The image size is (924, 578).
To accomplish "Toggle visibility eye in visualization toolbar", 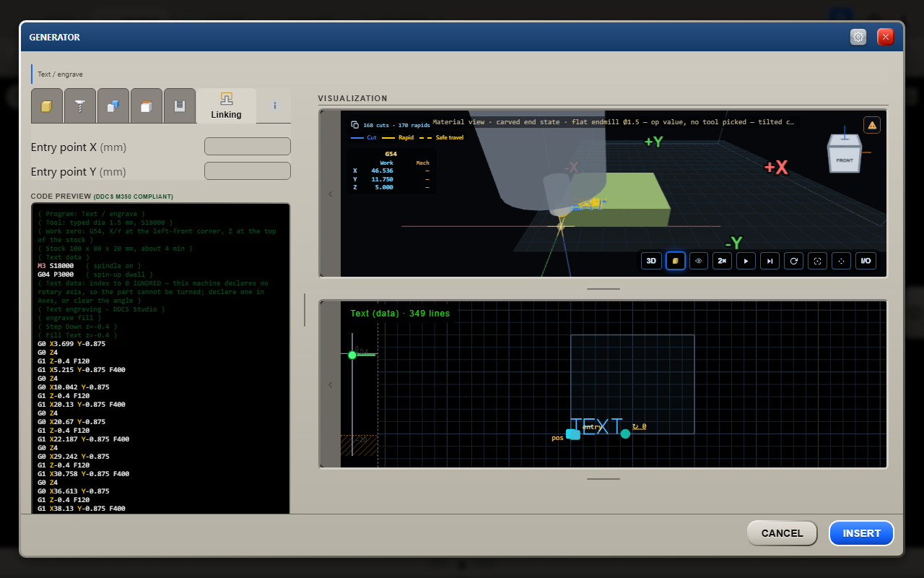I will (x=699, y=261).
